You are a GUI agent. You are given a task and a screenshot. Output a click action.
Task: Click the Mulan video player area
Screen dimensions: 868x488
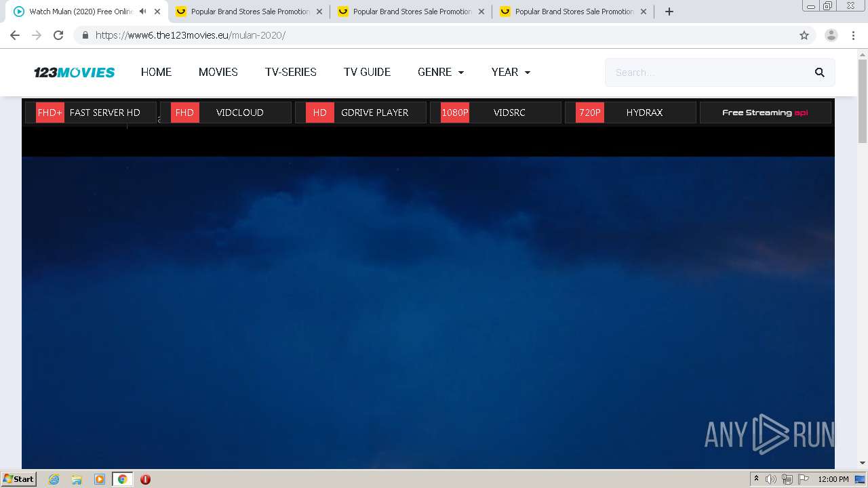[x=428, y=312]
